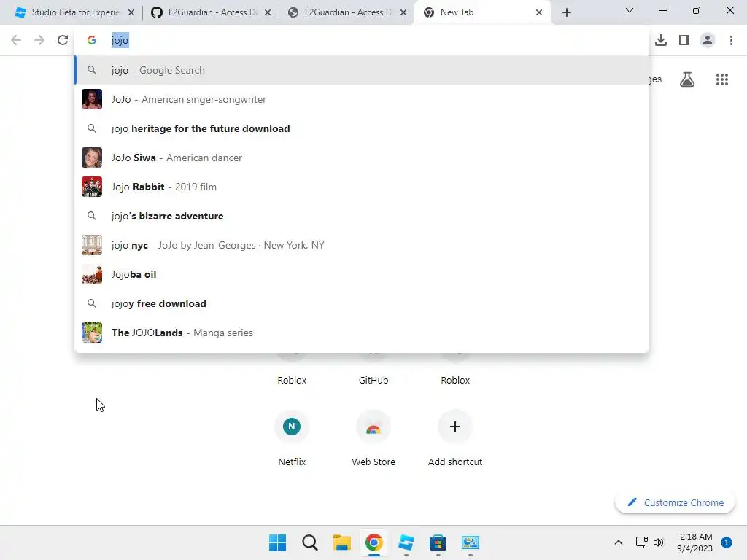Open File Explorer from the taskbar
747x560 pixels.
pyautogui.click(x=341, y=542)
